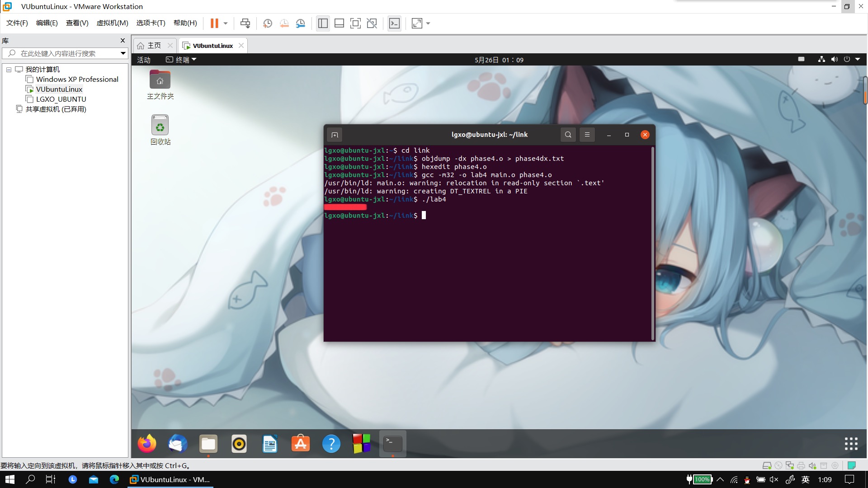This screenshot has height=488, width=868.
Task: Click the Ubuntu volume icon in top bar
Action: pos(834,60)
